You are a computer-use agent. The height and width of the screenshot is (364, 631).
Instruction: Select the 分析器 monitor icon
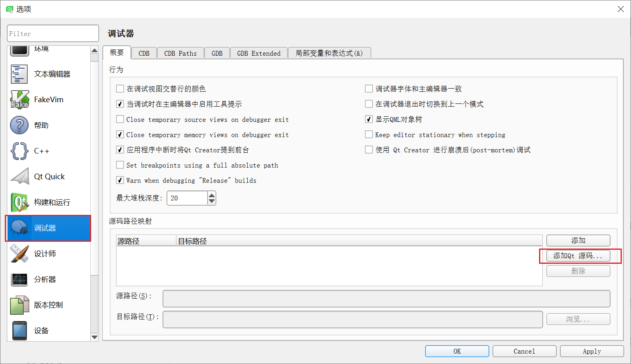[19, 279]
